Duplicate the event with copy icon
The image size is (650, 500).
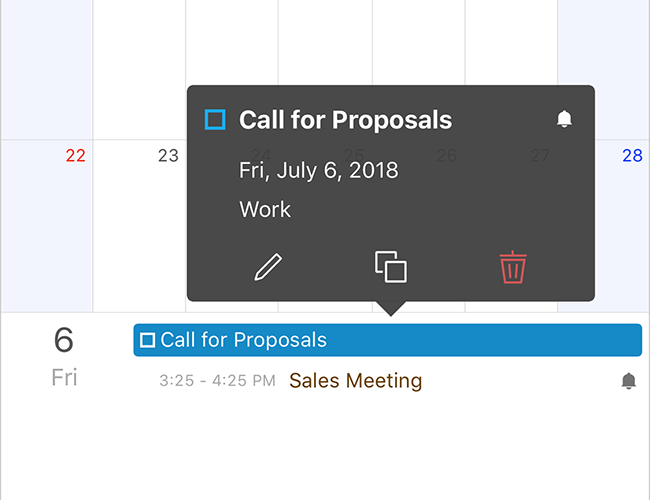pyautogui.click(x=391, y=267)
